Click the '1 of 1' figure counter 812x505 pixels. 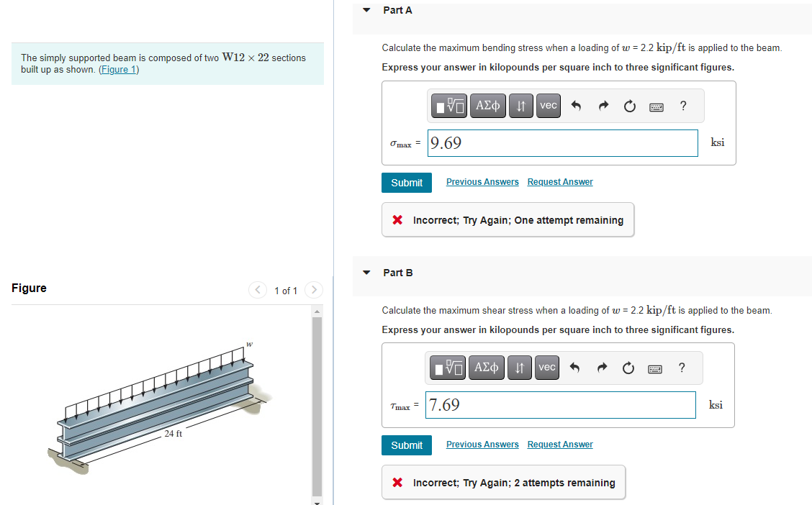[x=286, y=291]
